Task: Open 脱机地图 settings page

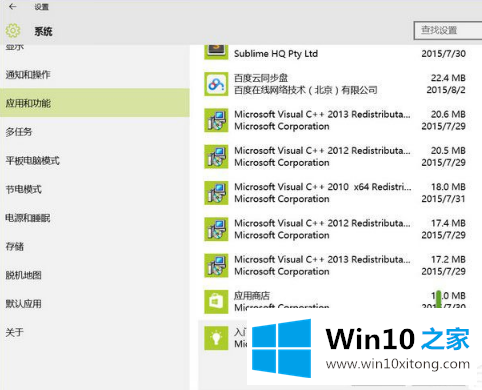Action: coord(23,275)
